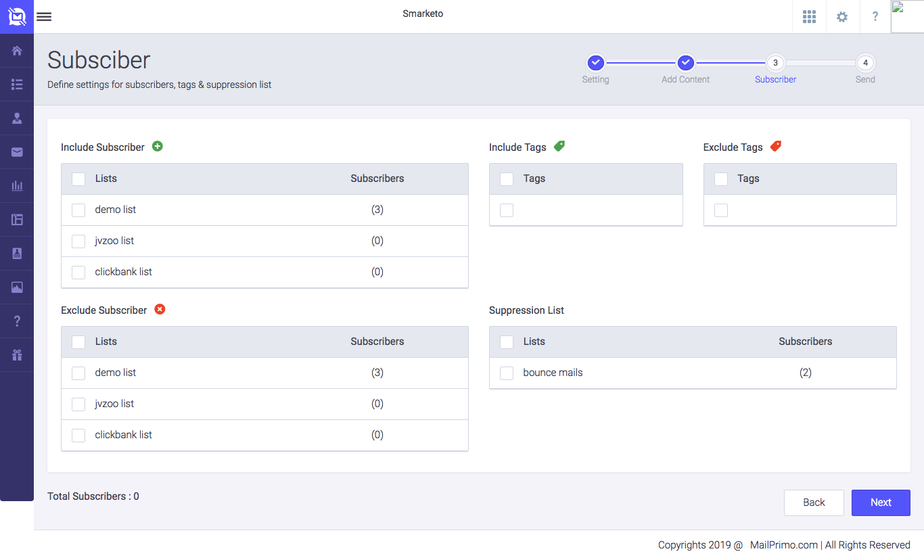Check select-all Lists box in Exclude Subscriber
This screenshot has height=560, width=924.
(x=78, y=342)
